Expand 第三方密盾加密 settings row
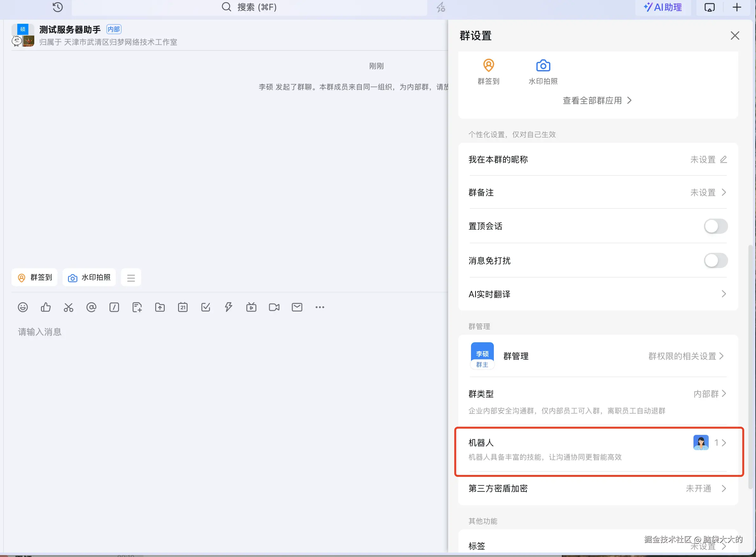The height and width of the screenshot is (557, 756). 597,488
